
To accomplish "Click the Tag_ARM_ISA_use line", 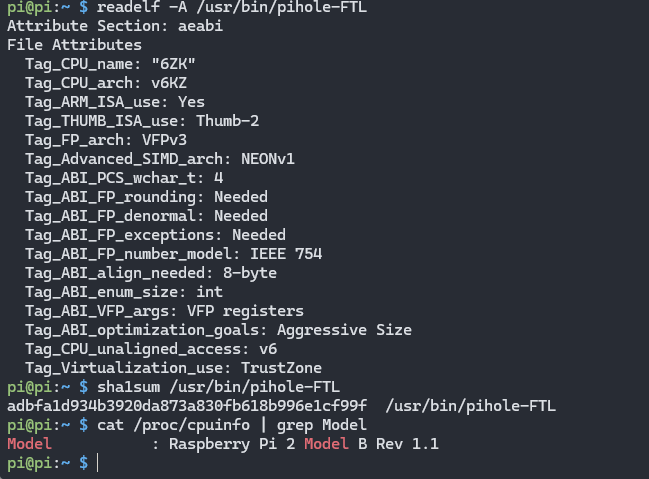I will (115, 102).
